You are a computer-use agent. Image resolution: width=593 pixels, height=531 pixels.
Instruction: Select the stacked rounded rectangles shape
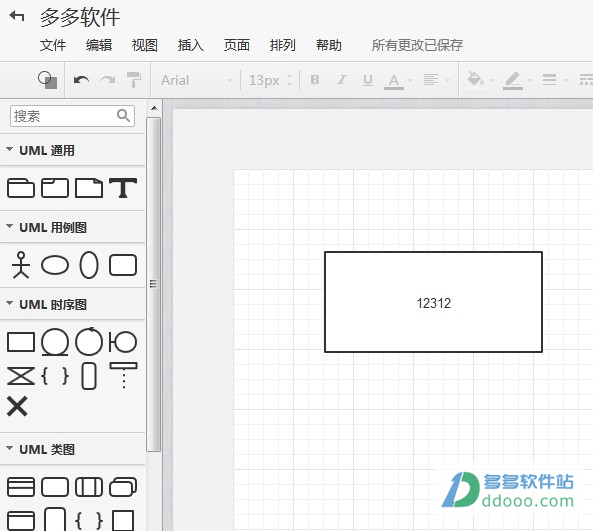[123, 487]
